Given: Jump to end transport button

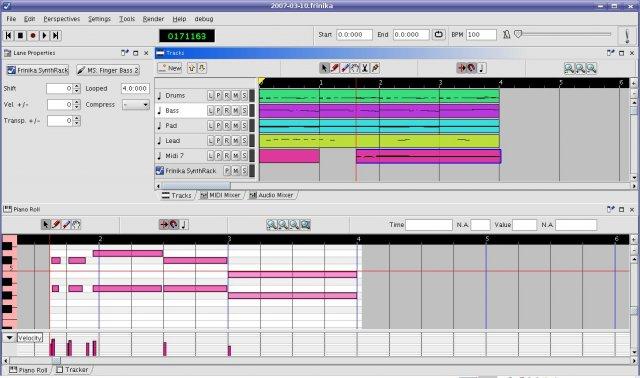Looking at the screenshot, I should (56, 36).
